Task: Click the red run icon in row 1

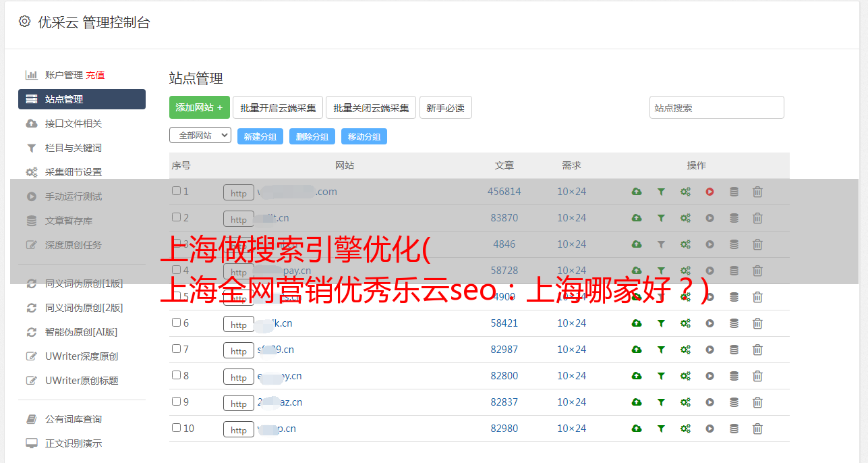Action: click(x=710, y=192)
